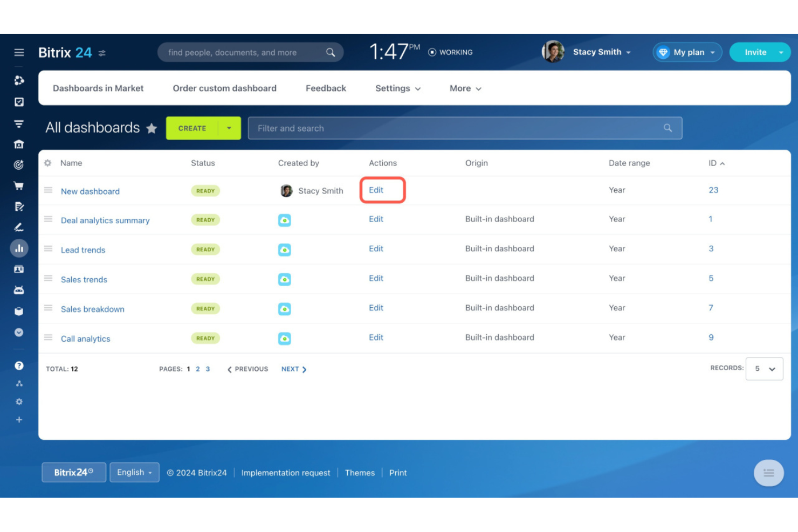
Task: Open the online store shopping cart icon
Action: [19, 185]
